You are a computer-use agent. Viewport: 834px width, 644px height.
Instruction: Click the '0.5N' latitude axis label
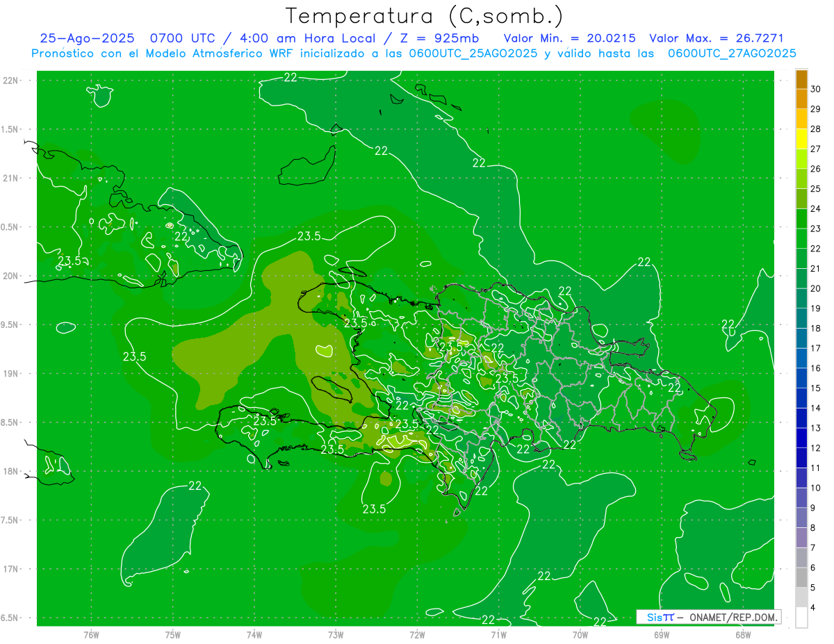coord(10,227)
